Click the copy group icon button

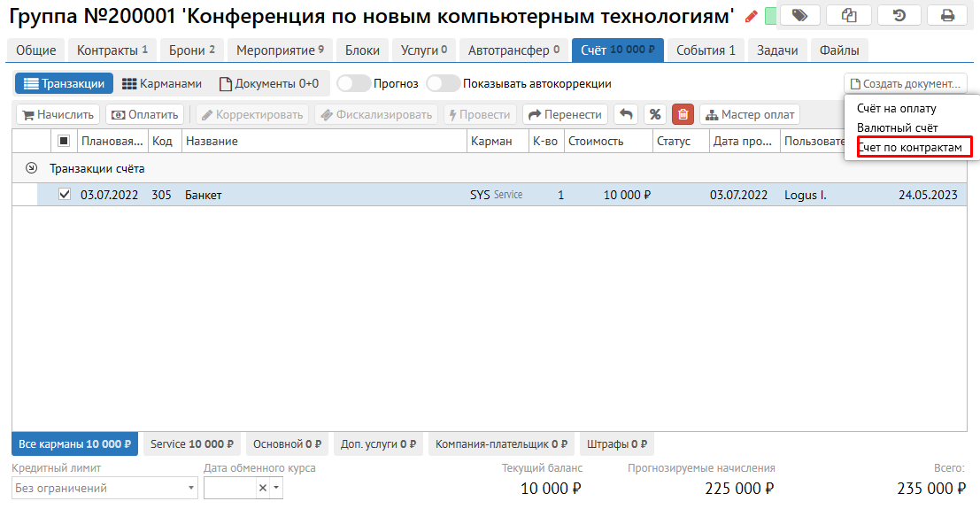click(x=849, y=15)
